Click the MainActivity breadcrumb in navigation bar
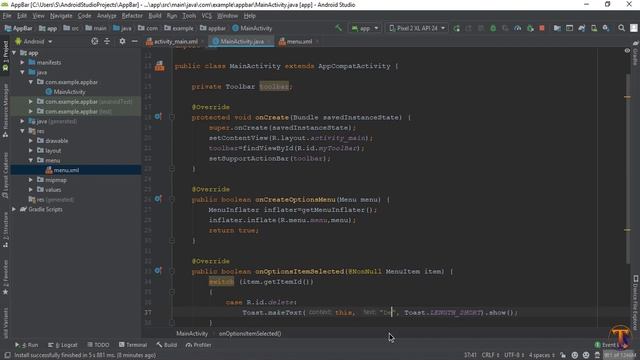This screenshot has width=640, height=360. 252,28
